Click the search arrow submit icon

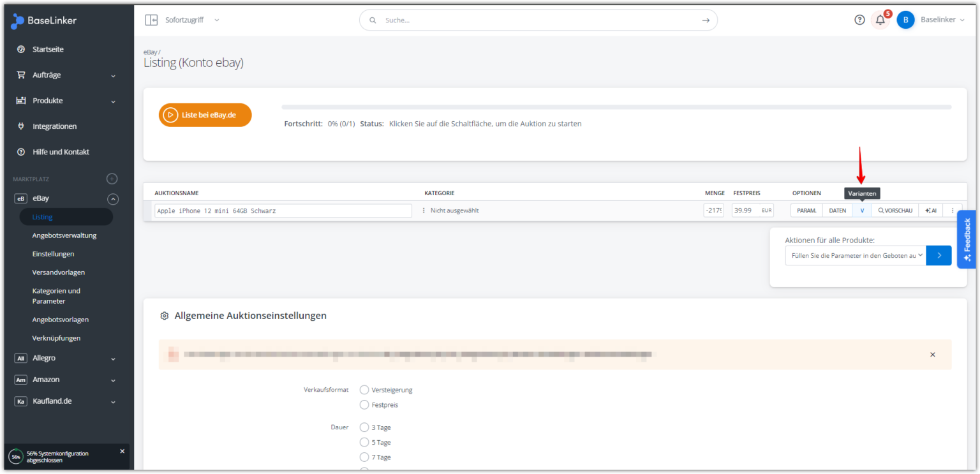[705, 20]
